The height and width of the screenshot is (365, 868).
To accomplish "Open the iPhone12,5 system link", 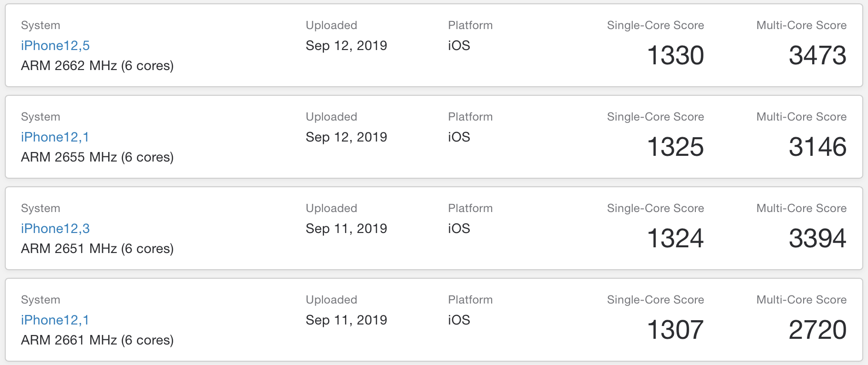I will coord(55,46).
